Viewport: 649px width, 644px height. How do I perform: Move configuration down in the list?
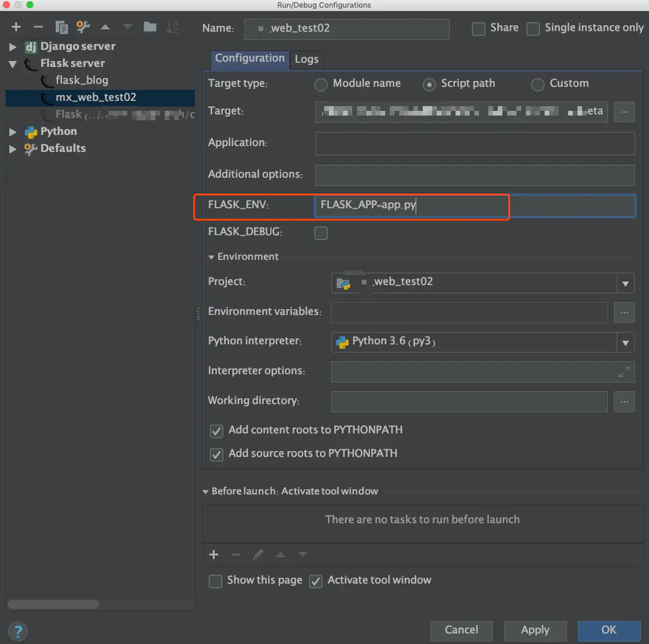(127, 27)
